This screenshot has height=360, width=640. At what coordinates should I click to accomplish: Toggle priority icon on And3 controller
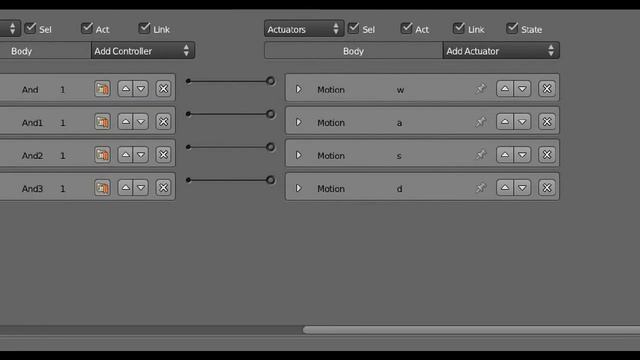point(102,188)
